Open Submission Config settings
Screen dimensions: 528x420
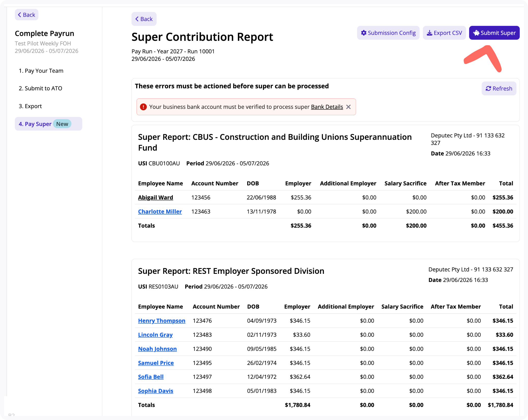click(388, 33)
